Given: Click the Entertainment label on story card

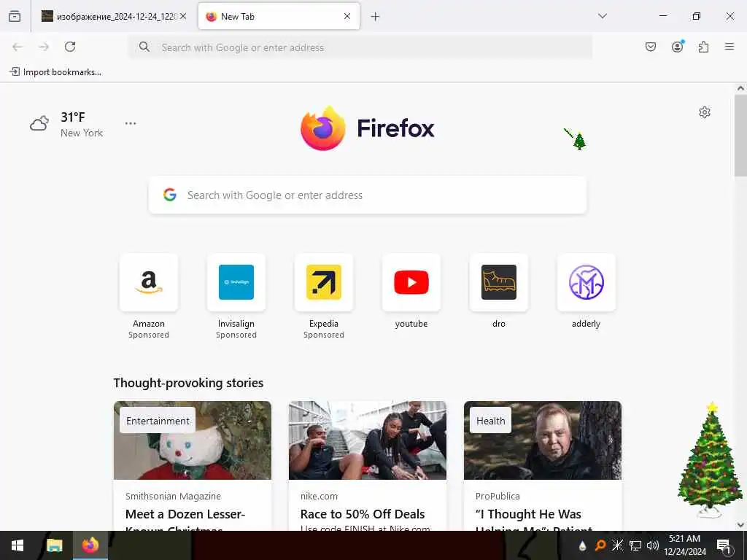Looking at the screenshot, I should (158, 421).
